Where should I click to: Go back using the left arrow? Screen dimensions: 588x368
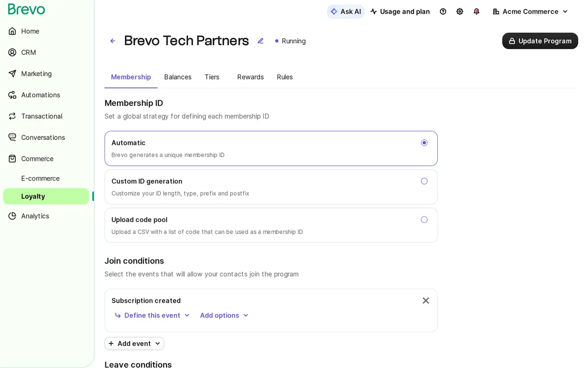[113, 41]
